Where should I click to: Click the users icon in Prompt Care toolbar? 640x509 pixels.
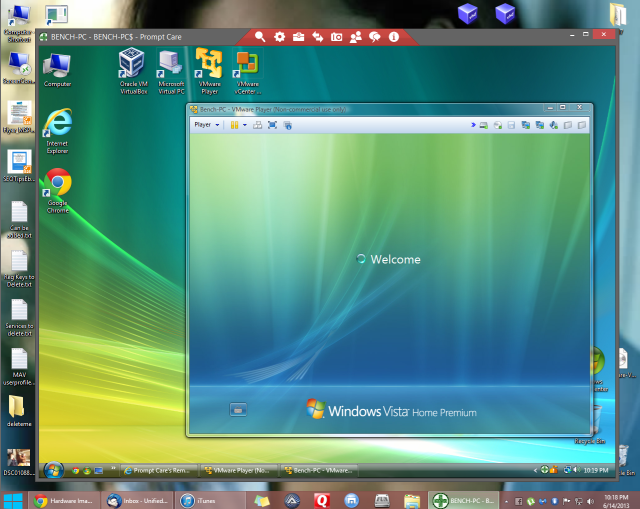click(356, 37)
